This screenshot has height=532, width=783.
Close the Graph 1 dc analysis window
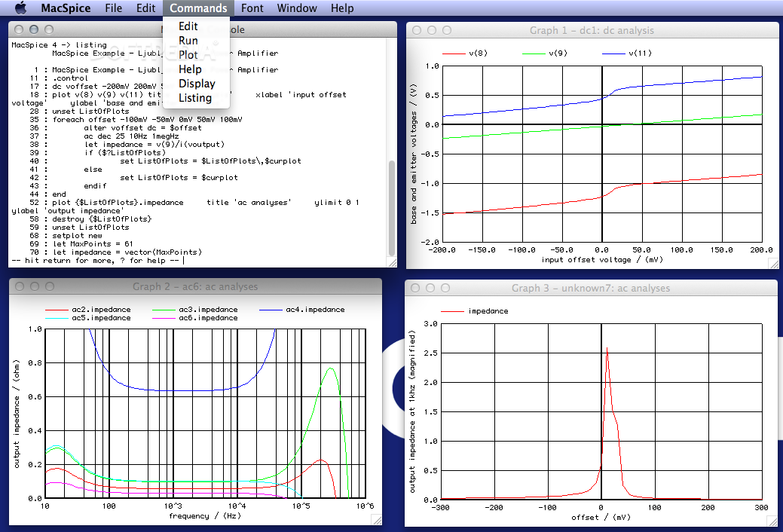point(417,30)
